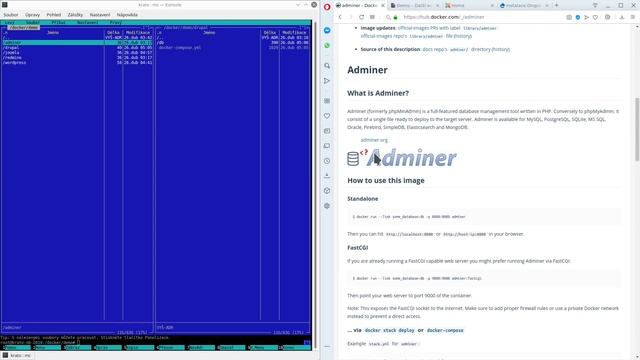
Task: Open settings gear icon in sidebar
Action: (327, 206)
